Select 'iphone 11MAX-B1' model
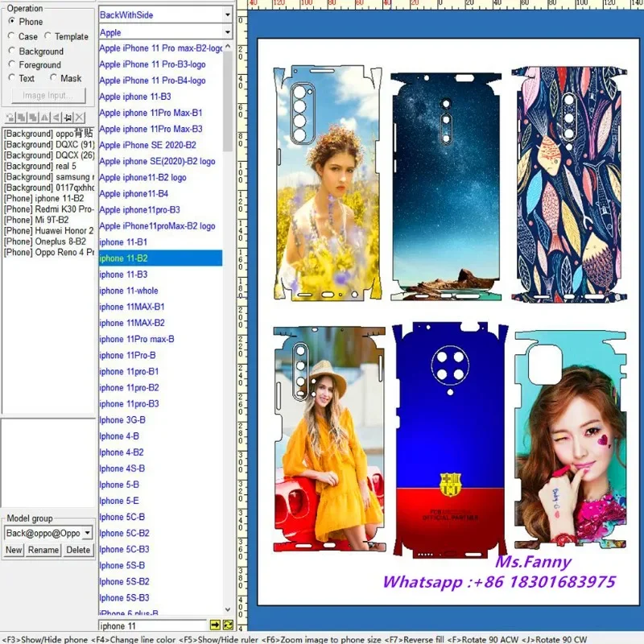Image resolution: width=644 pixels, height=644 pixels. (x=160, y=307)
